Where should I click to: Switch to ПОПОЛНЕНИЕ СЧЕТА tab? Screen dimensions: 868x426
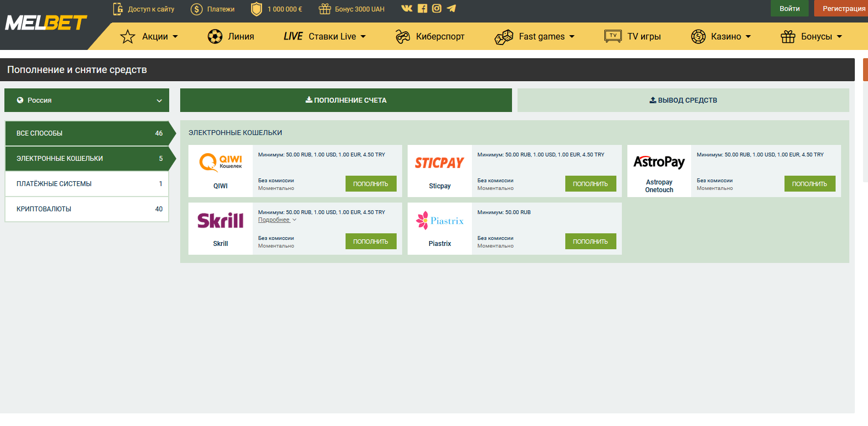[x=346, y=100]
